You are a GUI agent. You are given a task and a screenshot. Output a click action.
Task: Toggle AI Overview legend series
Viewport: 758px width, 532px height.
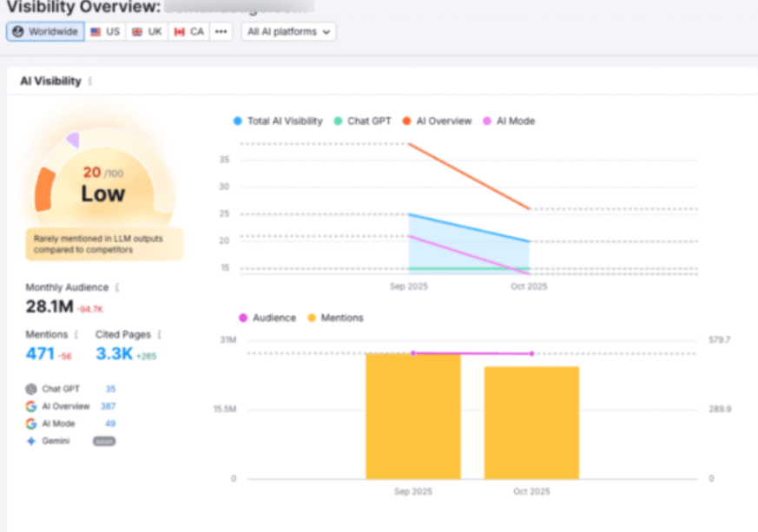click(x=437, y=122)
